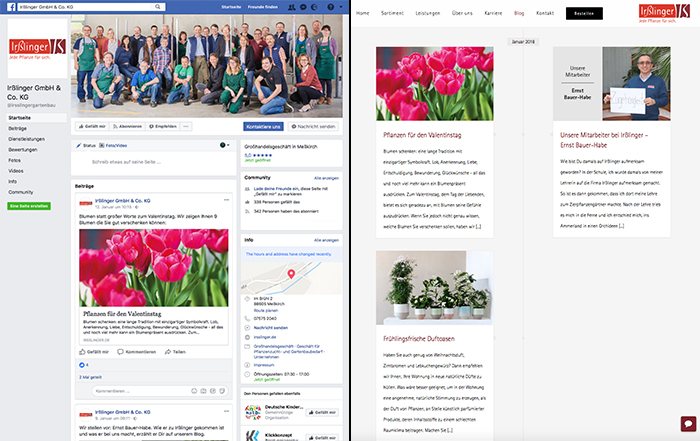Open Blog in website menu

pyautogui.click(x=519, y=13)
